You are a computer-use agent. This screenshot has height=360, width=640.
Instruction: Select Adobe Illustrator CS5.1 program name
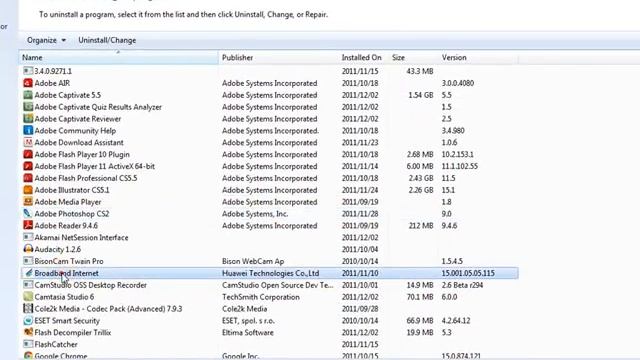(72, 190)
